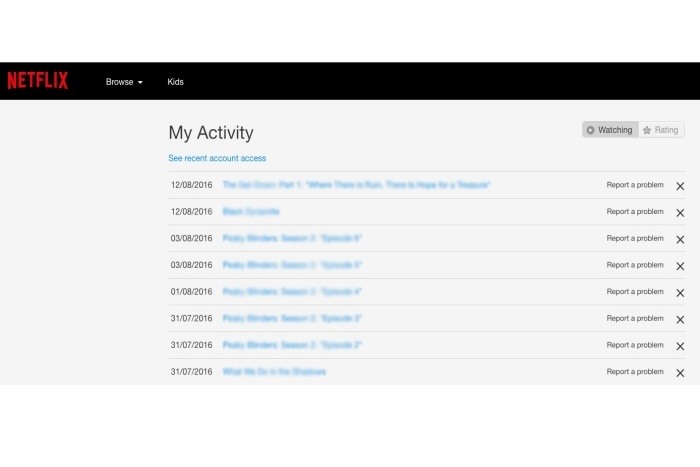Switch to the Watching view
This screenshot has height=467, width=700.
point(610,130)
